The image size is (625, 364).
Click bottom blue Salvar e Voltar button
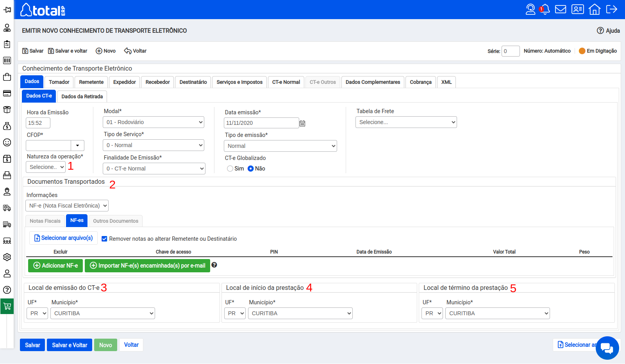pos(70,345)
